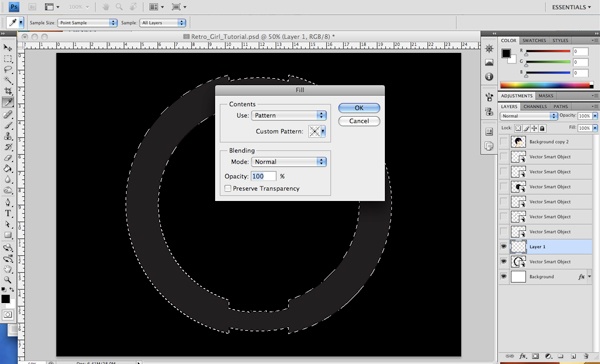
Task: Click the link layers icon
Action: pyautogui.click(x=510, y=356)
